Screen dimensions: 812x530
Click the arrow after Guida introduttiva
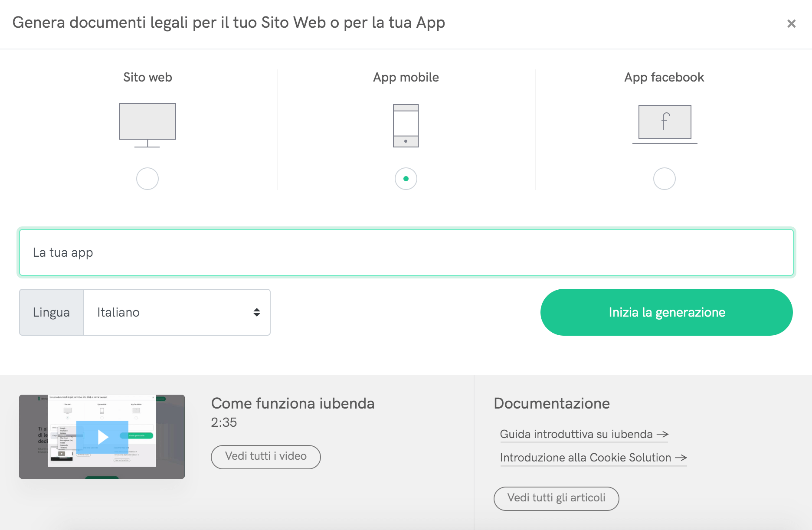(x=663, y=434)
